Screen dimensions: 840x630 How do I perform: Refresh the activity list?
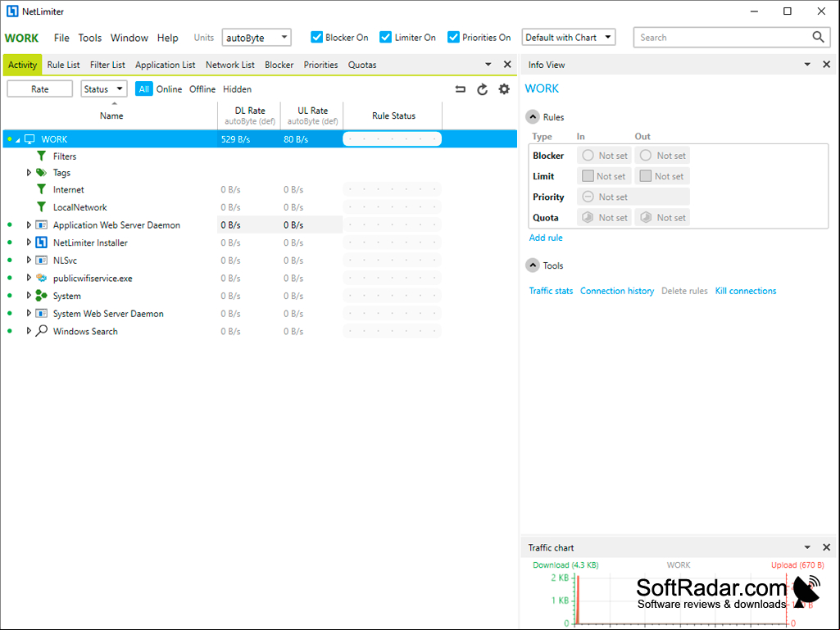482,89
